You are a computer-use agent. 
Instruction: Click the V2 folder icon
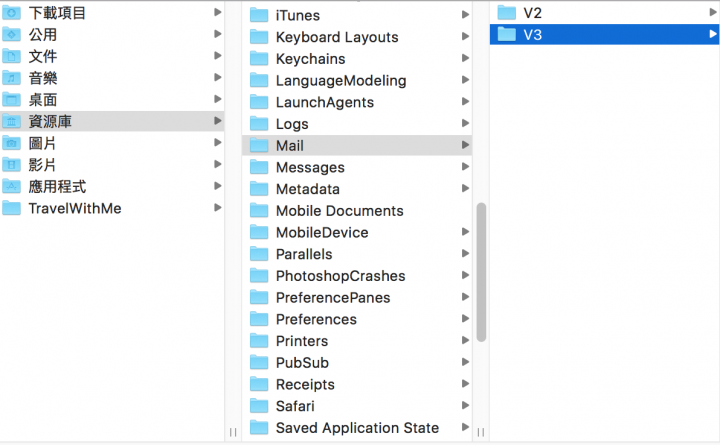[507, 12]
